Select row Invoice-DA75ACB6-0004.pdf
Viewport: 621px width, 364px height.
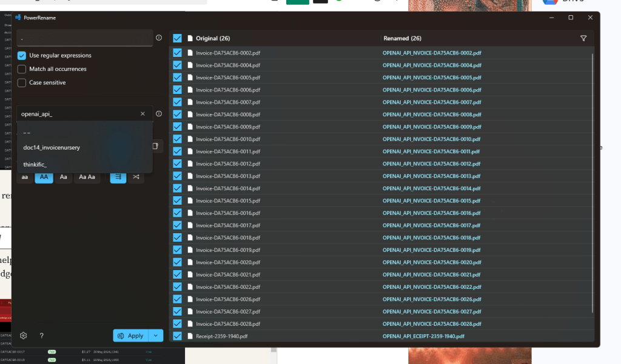[x=382, y=65]
